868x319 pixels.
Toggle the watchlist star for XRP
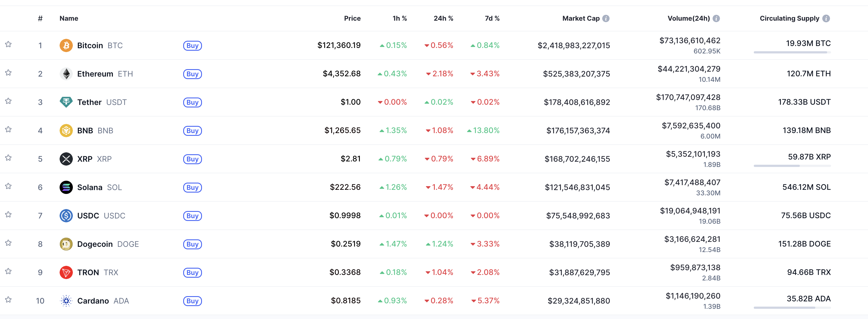coord(9,158)
